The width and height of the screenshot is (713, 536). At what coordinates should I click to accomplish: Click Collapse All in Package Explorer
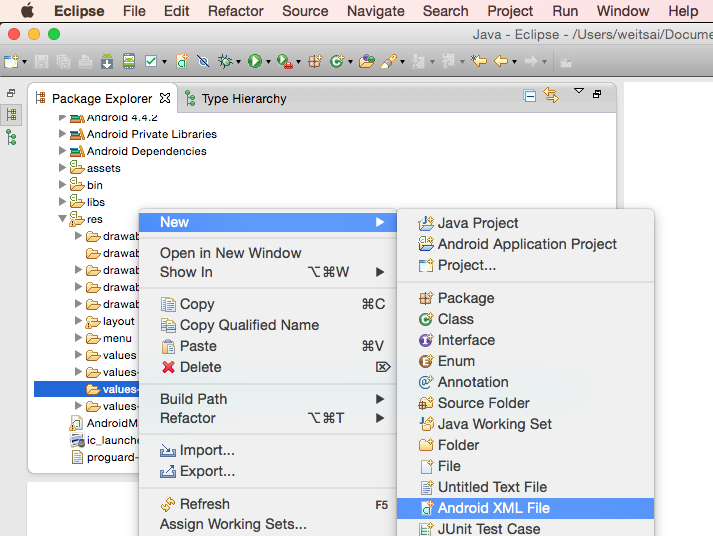point(530,96)
